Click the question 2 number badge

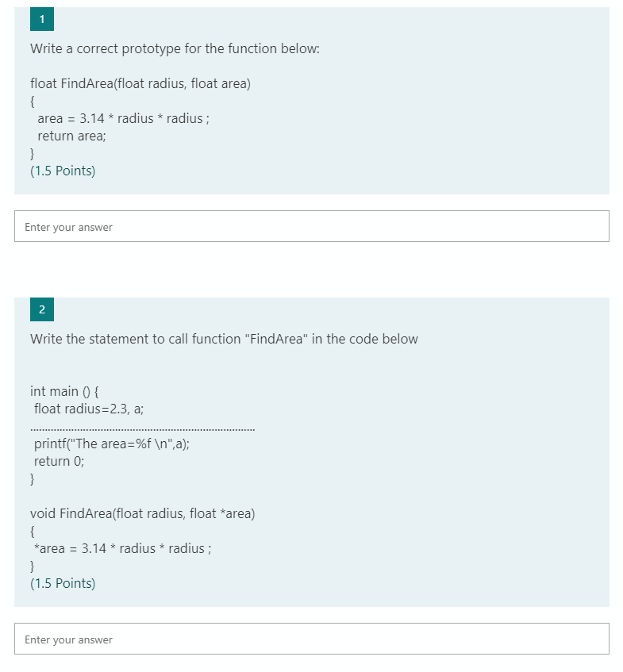point(40,309)
